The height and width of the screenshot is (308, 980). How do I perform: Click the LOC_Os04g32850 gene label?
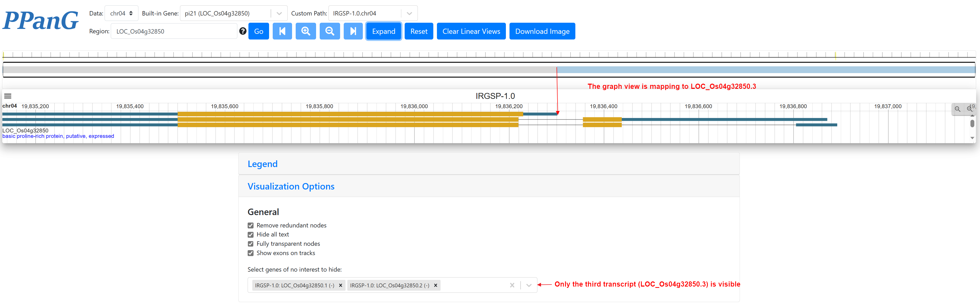point(26,130)
